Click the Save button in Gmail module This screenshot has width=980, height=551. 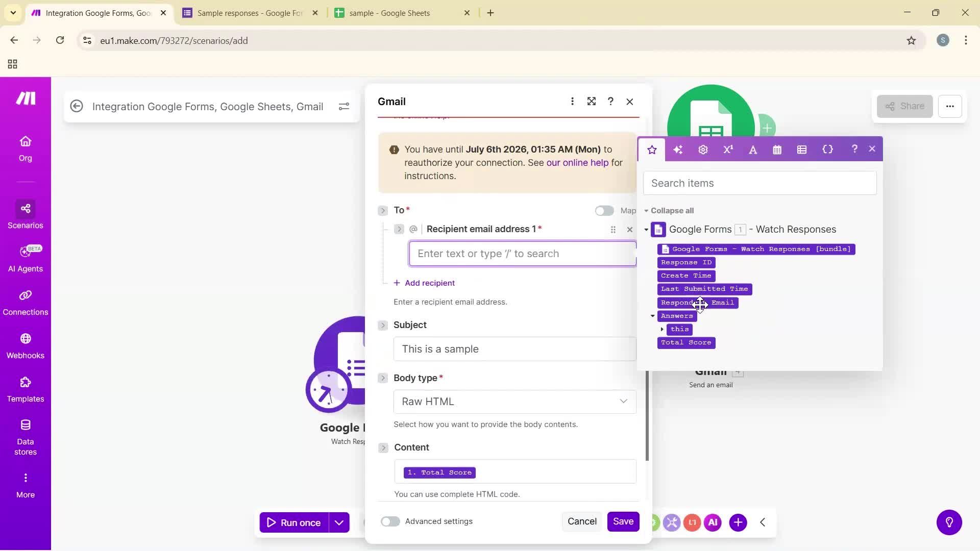pyautogui.click(x=623, y=521)
